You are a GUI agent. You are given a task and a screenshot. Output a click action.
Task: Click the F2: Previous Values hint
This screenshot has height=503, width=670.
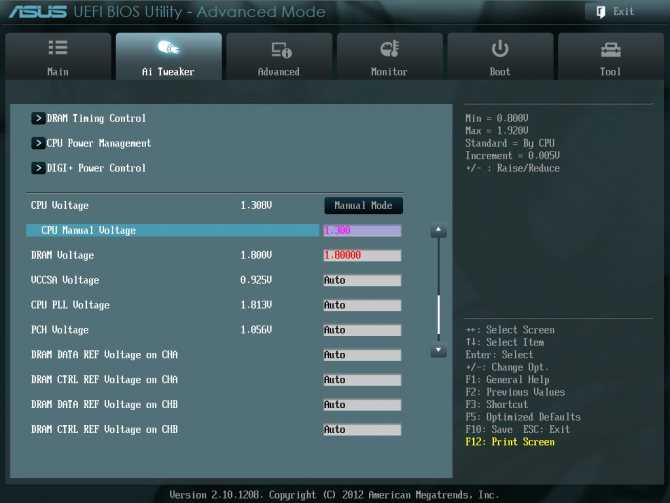(x=515, y=392)
